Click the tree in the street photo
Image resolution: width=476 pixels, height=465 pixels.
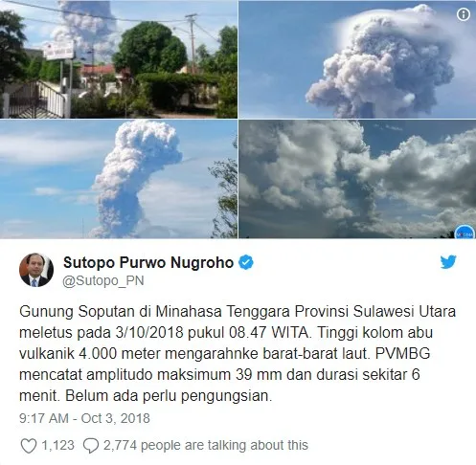(x=150, y=48)
